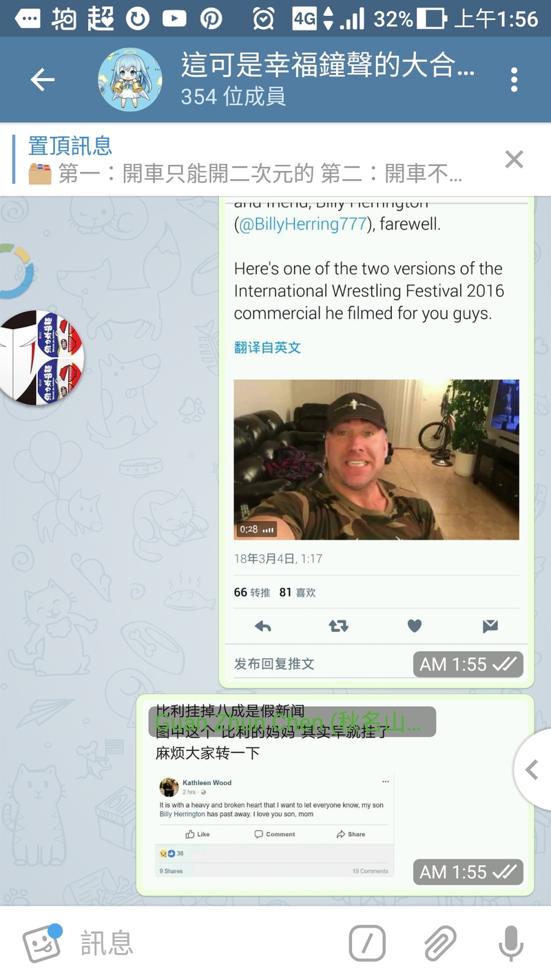Tap the back arrow in chat header
This screenshot has width=551, height=980.
(43, 80)
